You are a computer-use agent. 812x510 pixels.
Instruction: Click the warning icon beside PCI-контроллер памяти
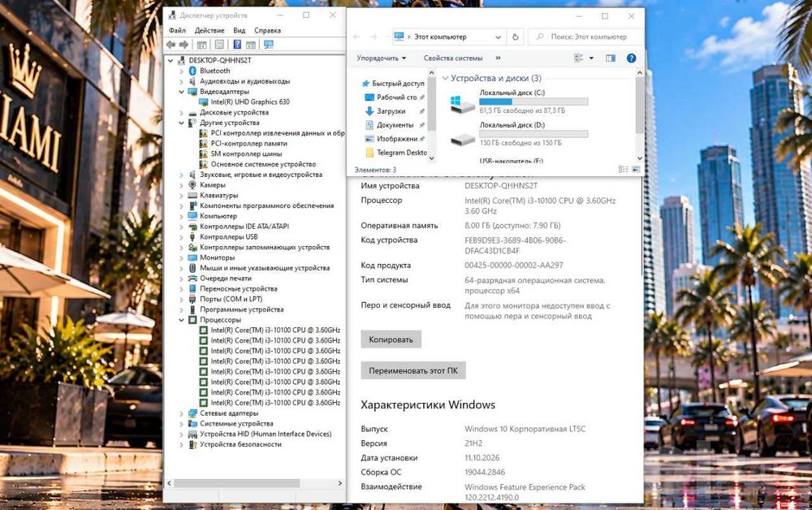(204, 144)
